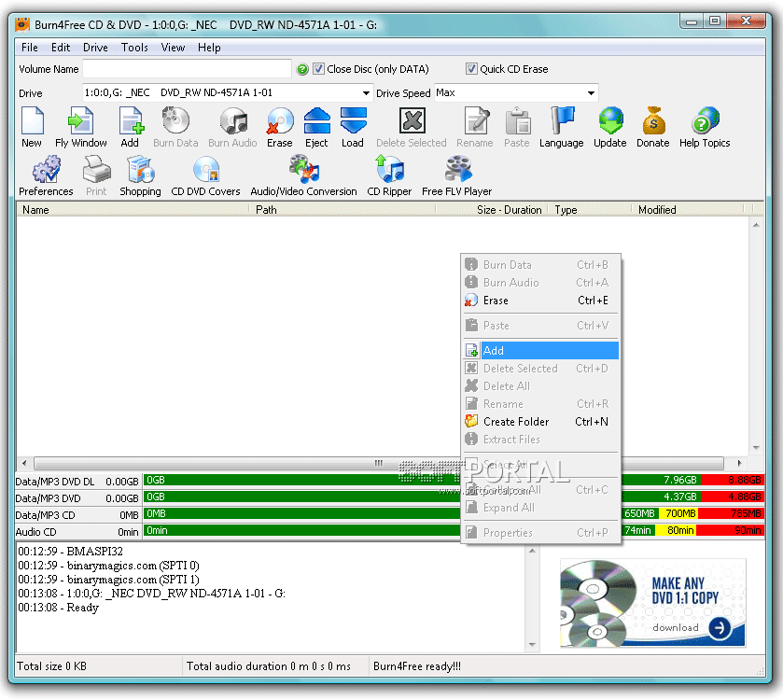
Task: Open CD DVD Covers tool
Action: pos(206,175)
